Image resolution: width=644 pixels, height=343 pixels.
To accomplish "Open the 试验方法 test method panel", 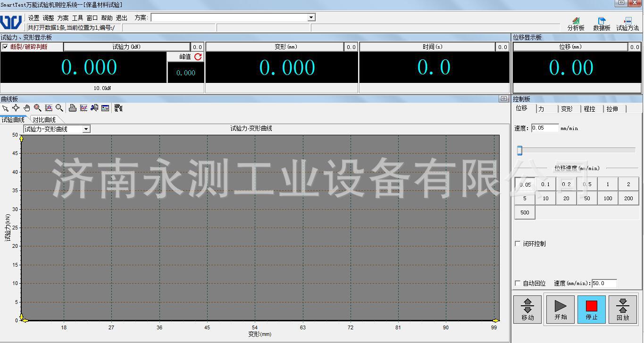I will click(627, 24).
